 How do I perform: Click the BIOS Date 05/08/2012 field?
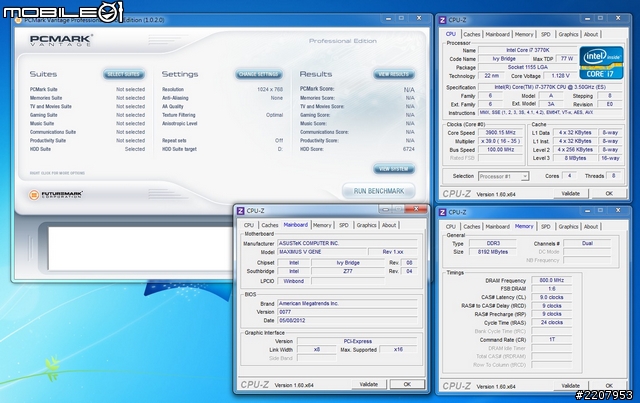[x=347, y=321]
